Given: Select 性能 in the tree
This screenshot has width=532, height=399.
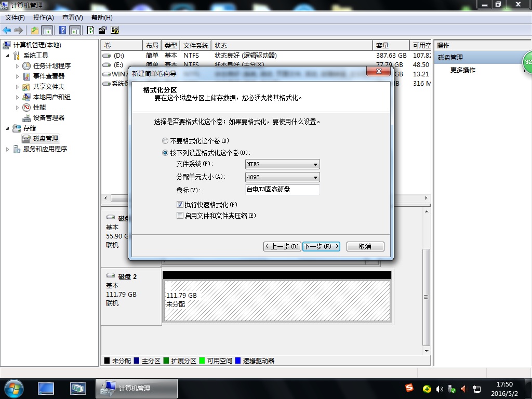Looking at the screenshot, I should [x=39, y=108].
